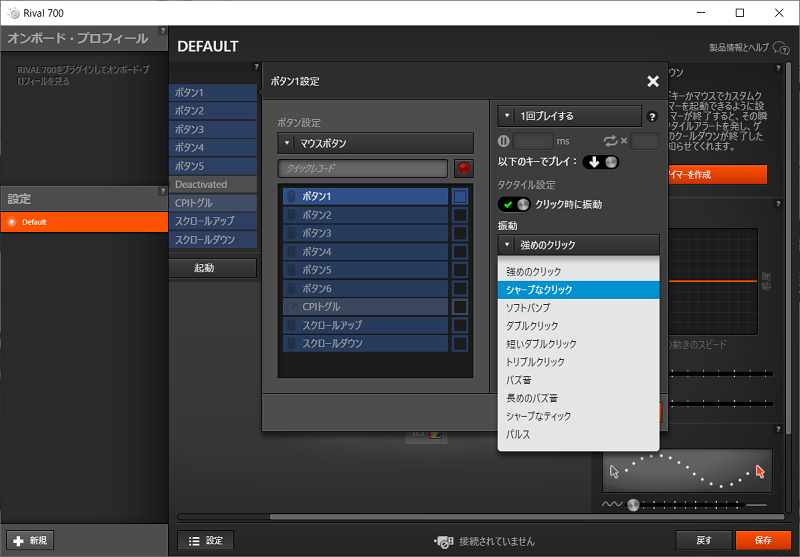Click the 接続されていません status text
This screenshot has width=800, height=557.
point(497,542)
